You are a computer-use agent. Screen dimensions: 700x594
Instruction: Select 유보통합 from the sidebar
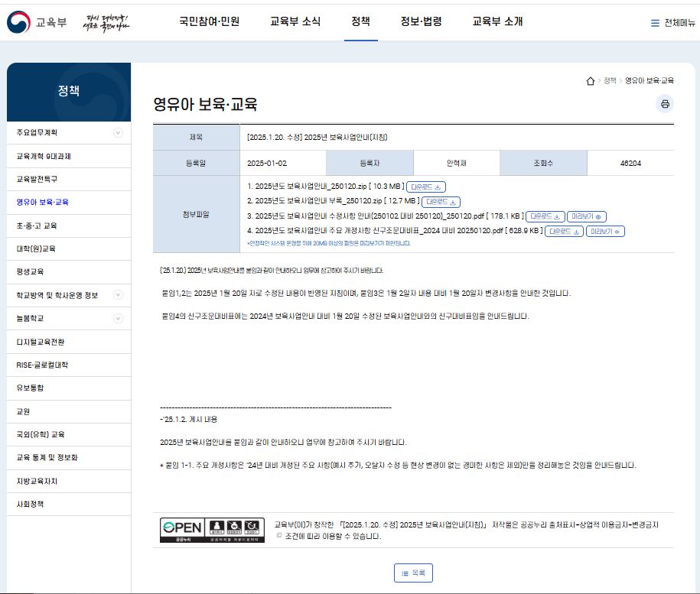point(32,388)
